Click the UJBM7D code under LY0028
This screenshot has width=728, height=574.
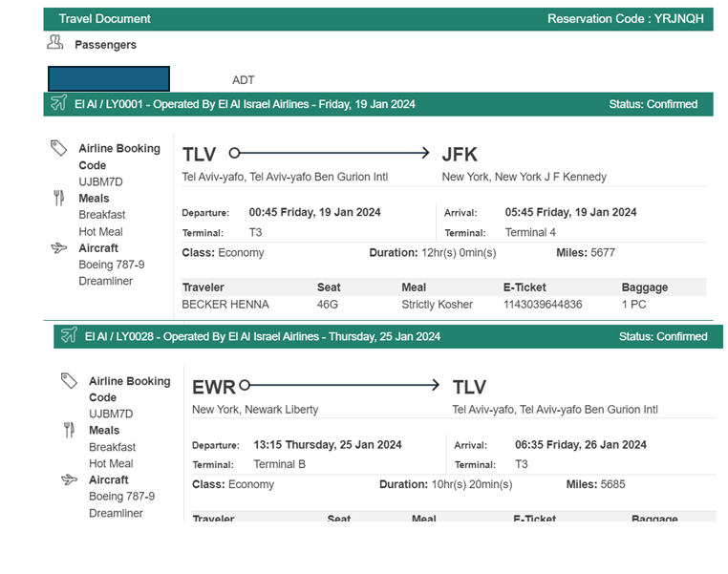[x=111, y=414]
